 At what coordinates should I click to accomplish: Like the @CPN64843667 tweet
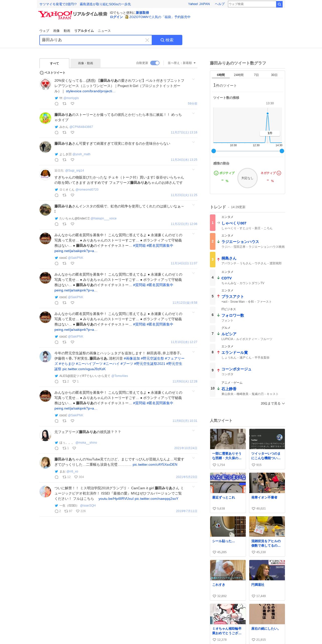pos(72,132)
